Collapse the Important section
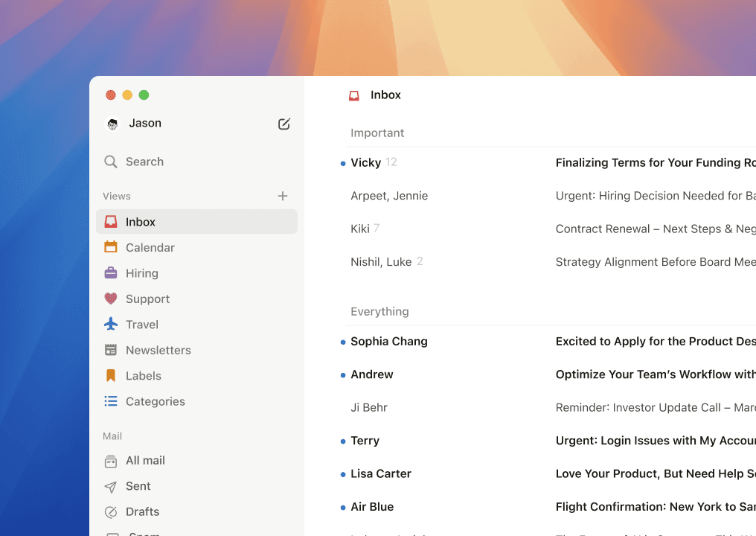 (377, 133)
